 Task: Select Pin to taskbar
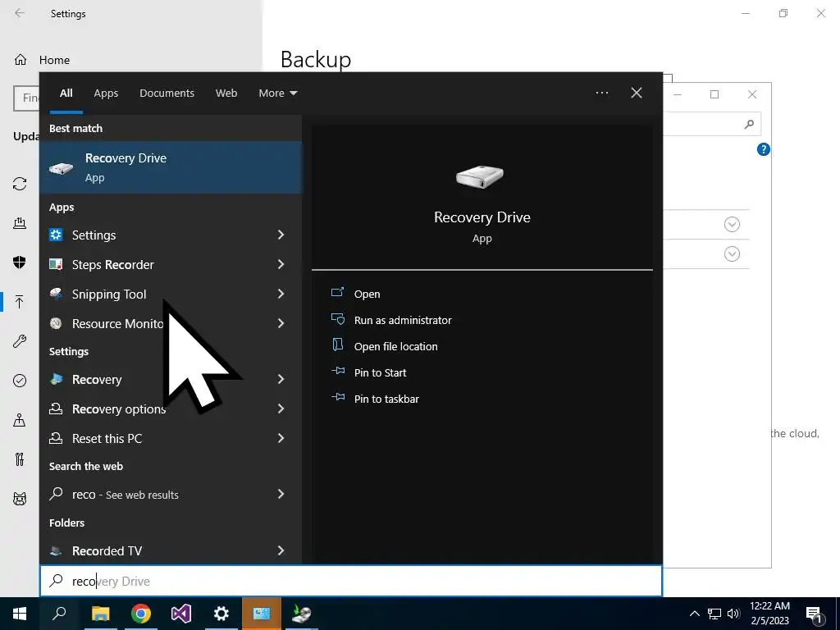coord(386,399)
